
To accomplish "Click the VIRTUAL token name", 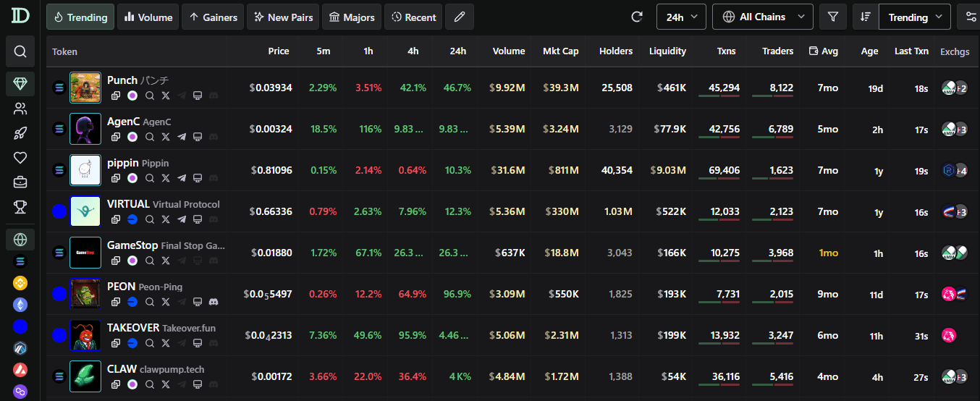I will tap(128, 204).
